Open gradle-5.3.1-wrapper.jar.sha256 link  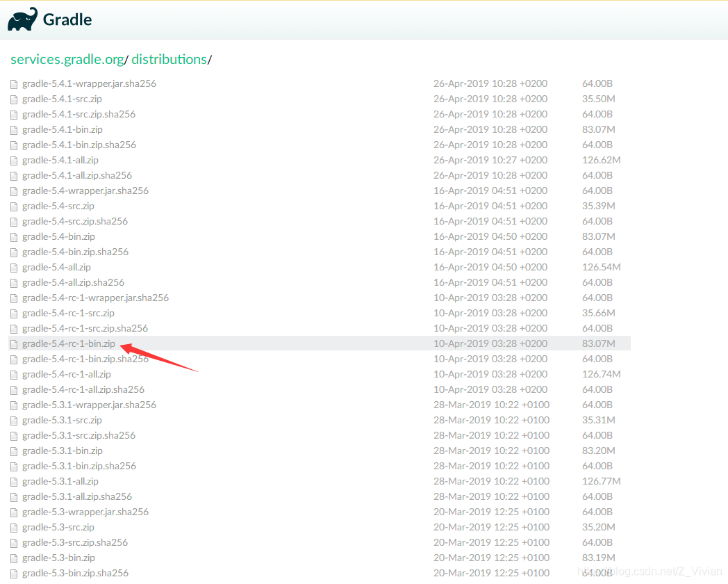[x=89, y=405]
